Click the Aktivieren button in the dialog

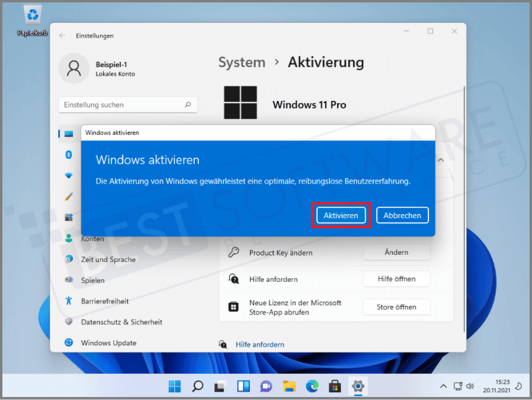(x=340, y=215)
